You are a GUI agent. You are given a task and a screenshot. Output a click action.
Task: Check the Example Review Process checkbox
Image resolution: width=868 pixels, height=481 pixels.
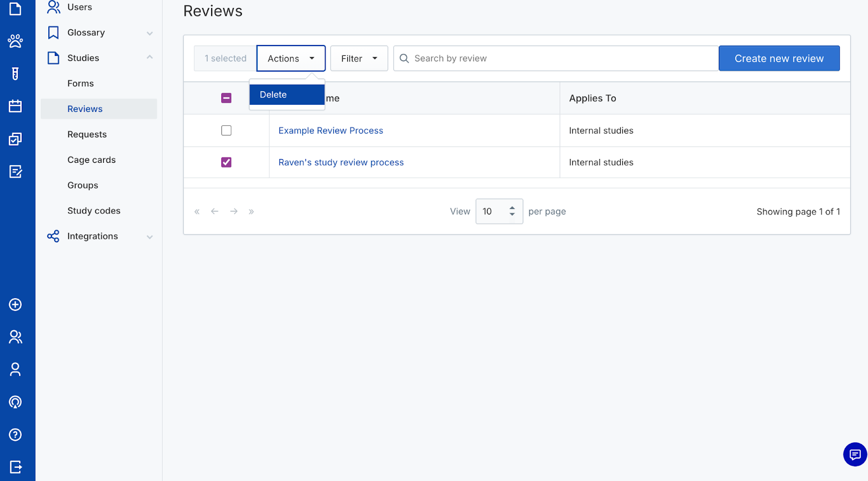click(x=226, y=130)
